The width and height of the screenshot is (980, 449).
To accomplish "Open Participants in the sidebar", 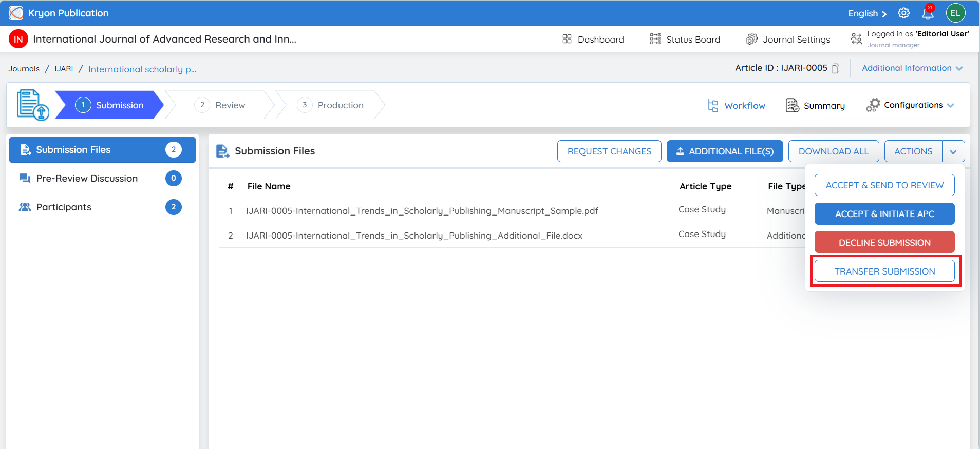I will tap(102, 207).
